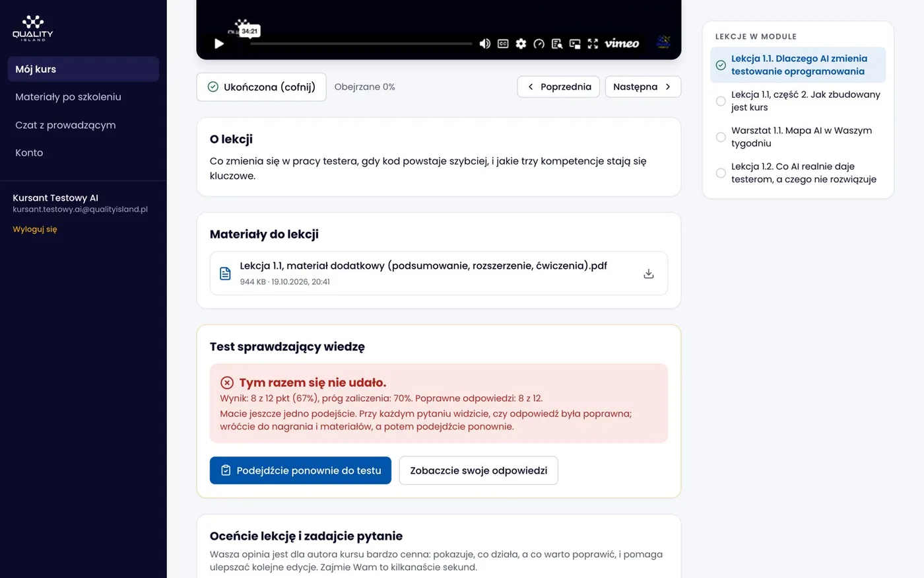
Task: Click the Obejrzane 0% text
Action: tap(365, 87)
